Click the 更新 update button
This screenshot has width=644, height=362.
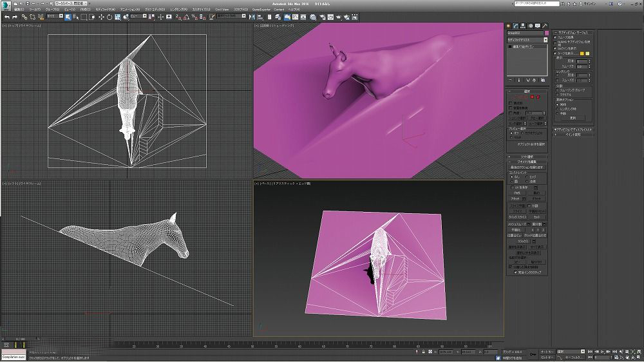pos(573,118)
